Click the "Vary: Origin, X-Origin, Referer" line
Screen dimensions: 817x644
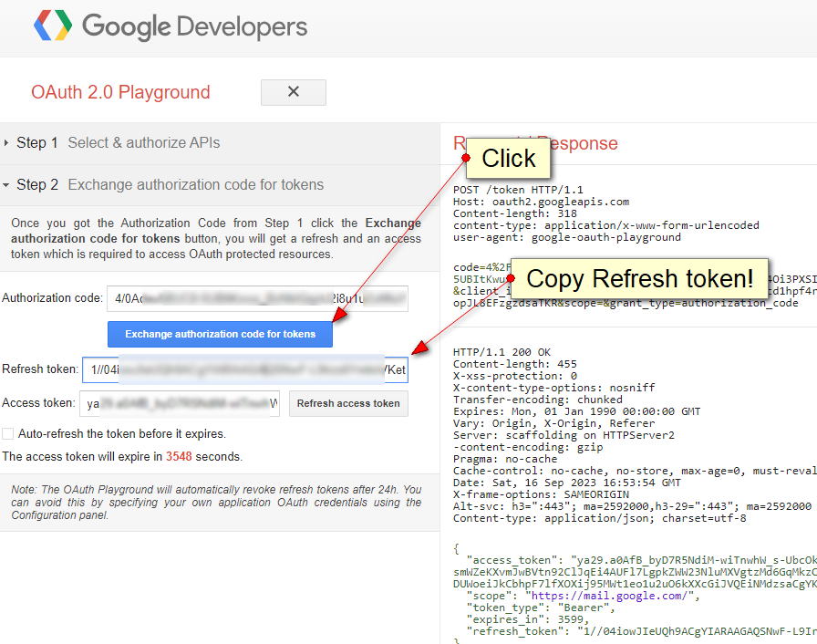point(553,423)
